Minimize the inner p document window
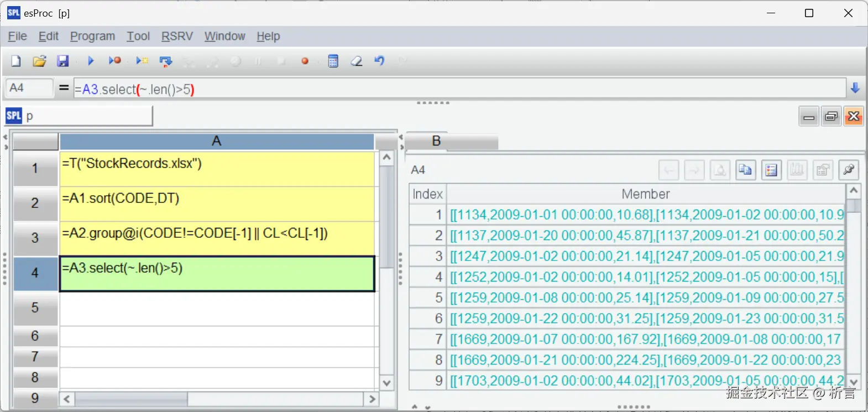 click(809, 116)
